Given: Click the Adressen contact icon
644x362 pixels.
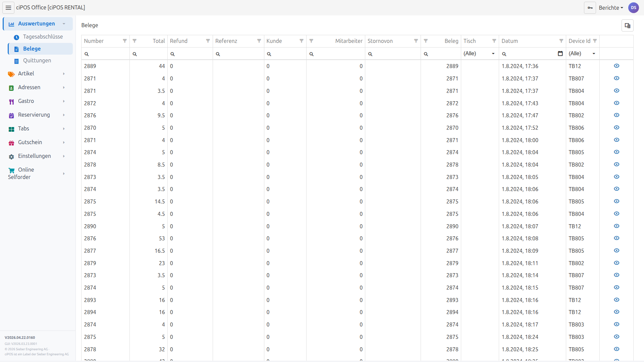Looking at the screenshot, I should (x=11, y=88).
